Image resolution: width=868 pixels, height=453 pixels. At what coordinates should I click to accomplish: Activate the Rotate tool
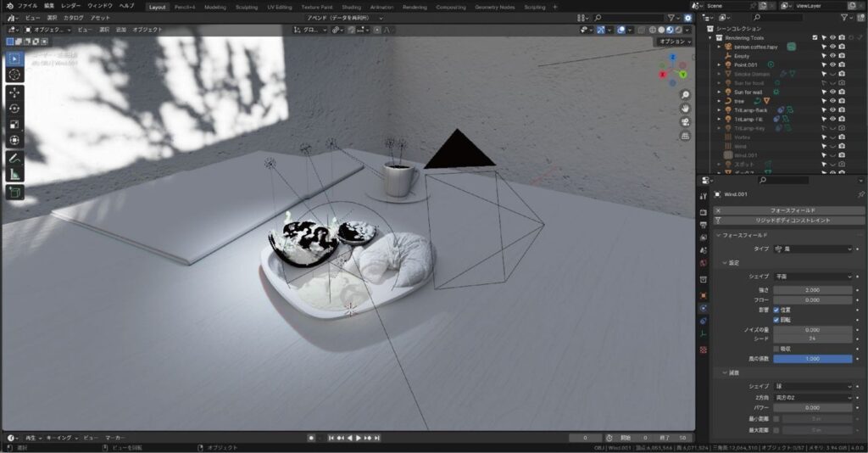14,109
